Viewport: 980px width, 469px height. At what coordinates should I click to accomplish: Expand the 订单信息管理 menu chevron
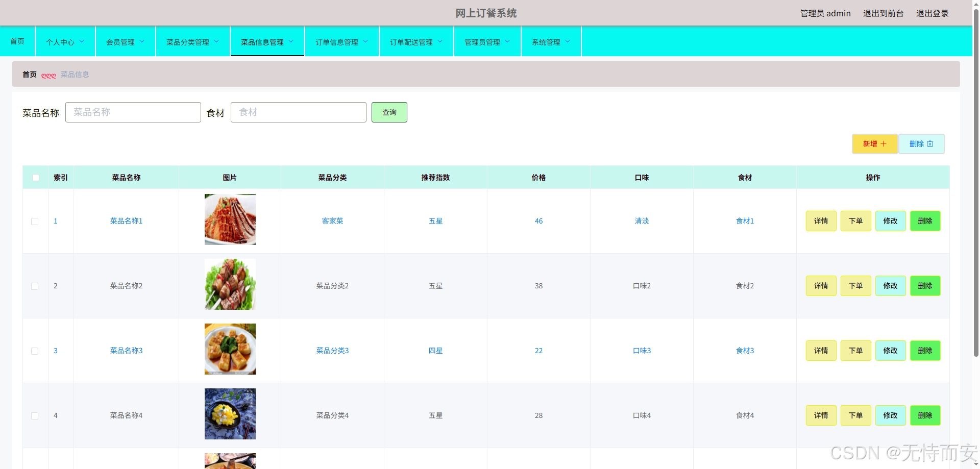click(x=365, y=41)
